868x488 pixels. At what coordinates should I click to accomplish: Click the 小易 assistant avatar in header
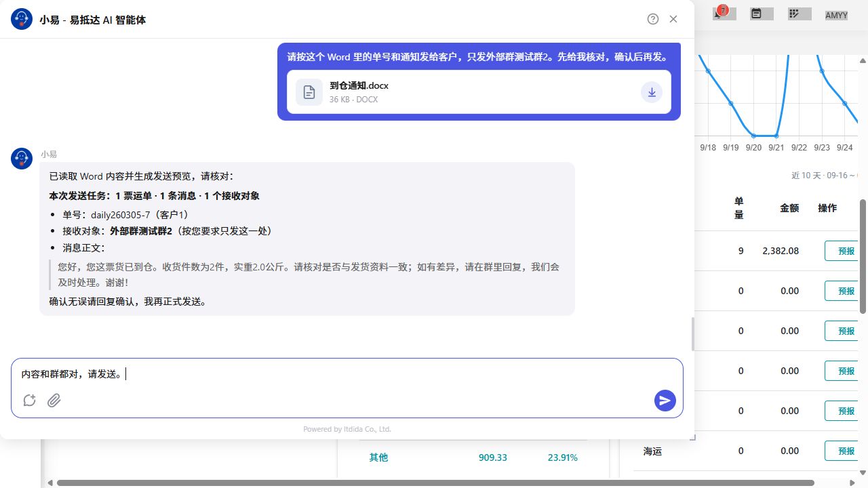[x=22, y=20]
